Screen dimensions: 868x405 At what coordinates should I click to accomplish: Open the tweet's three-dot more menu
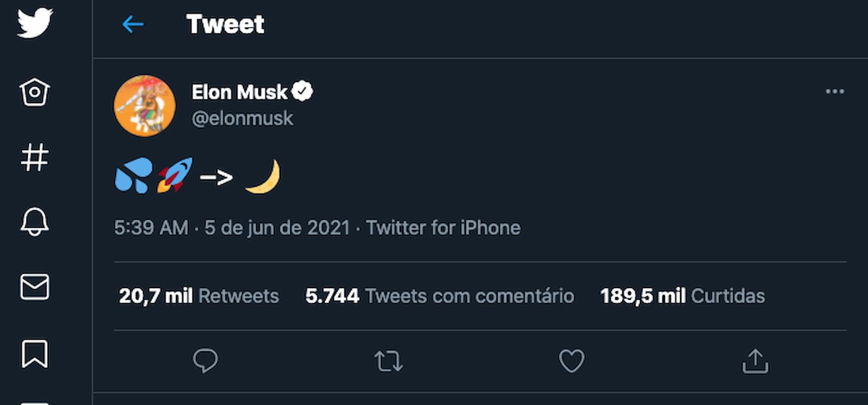tap(835, 92)
